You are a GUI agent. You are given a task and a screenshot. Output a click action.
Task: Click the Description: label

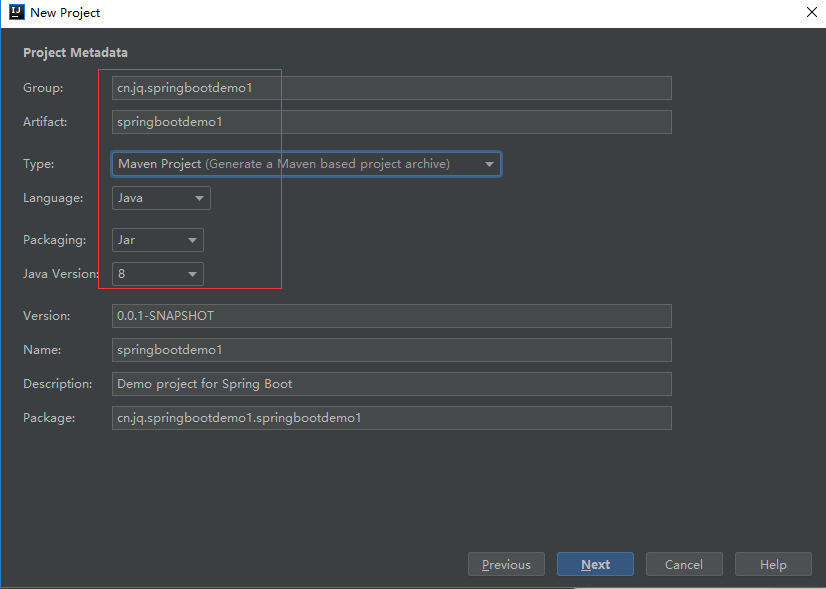coord(57,384)
